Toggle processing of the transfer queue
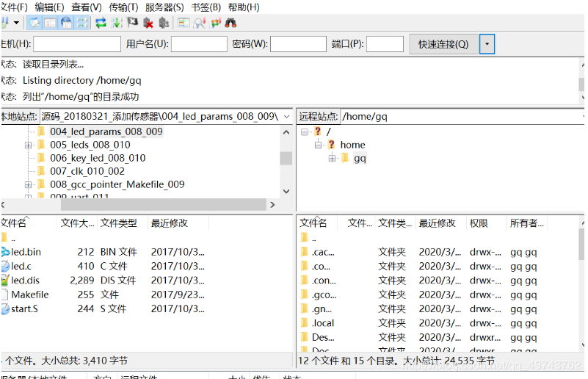 (117, 23)
